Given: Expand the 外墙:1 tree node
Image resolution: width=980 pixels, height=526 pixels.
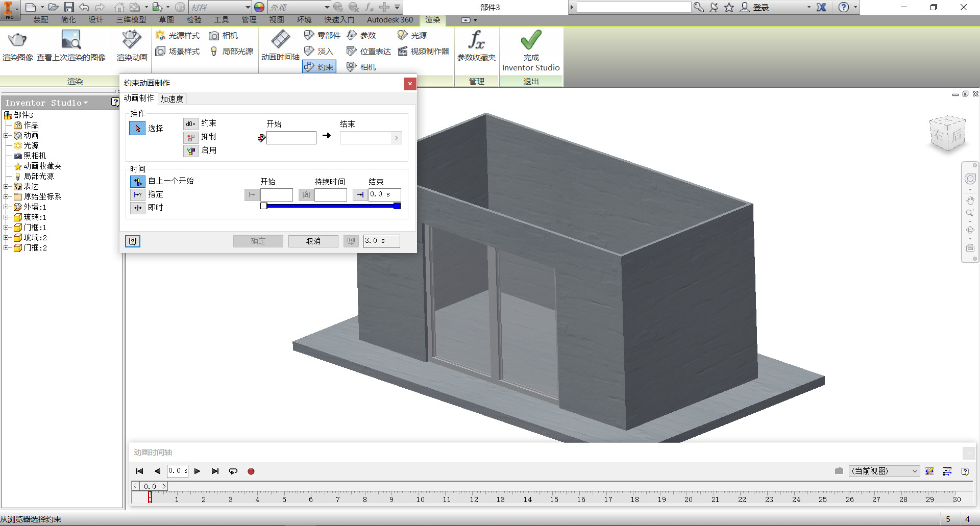Looking at the screenshot, I should click(x=6, y=207).
